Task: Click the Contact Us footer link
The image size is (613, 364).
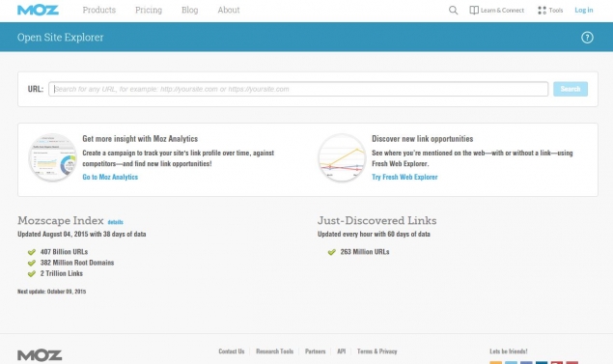Action: click(x=232, y=351)
